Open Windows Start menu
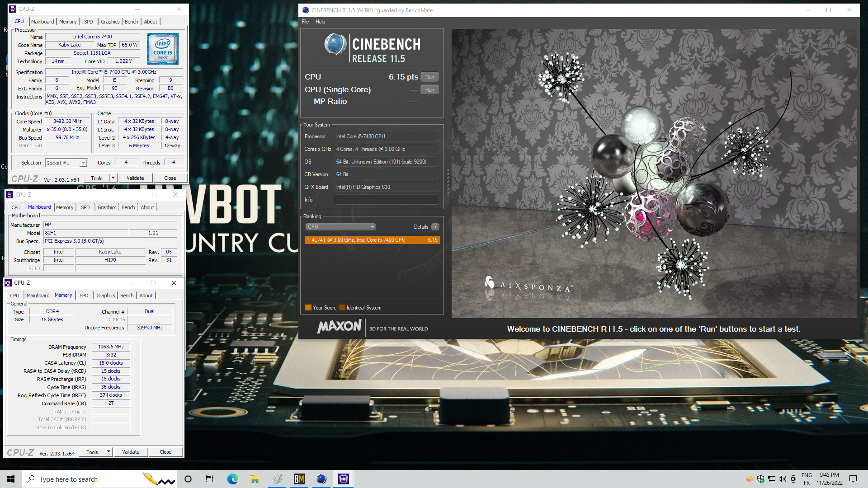Viewport: 868px width, 488px height. [11, 479]
